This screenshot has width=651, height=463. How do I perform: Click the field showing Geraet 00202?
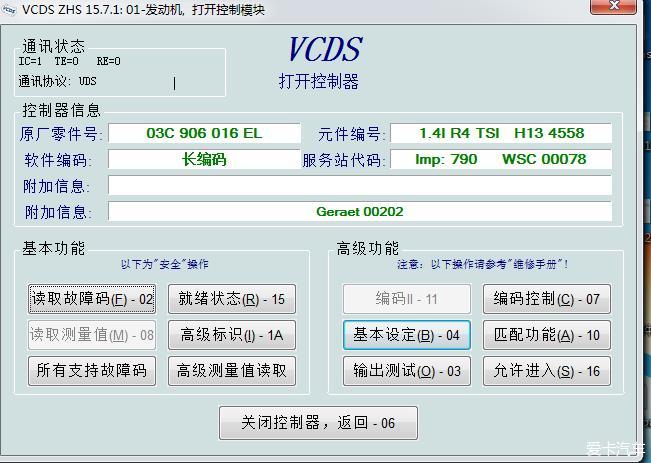[360, 212]
